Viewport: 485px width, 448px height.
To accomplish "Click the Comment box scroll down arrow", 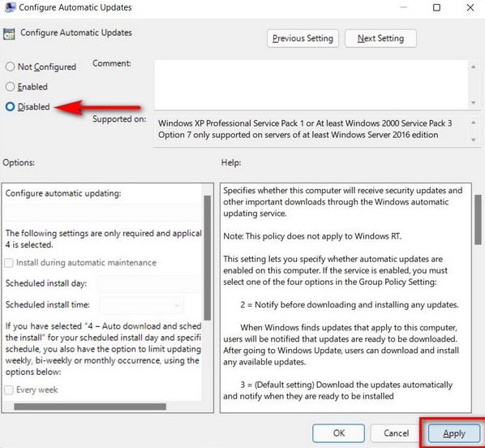I will (473, 102).
